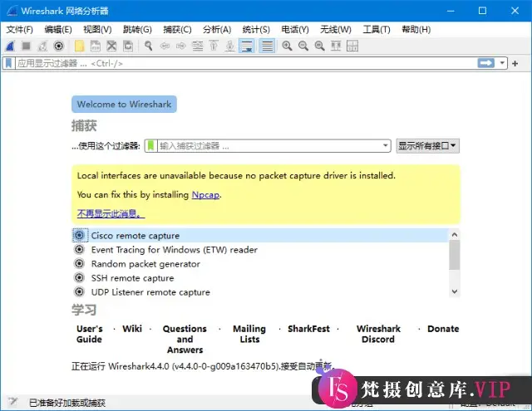Select Event Tracing for Windows (ETW) reader
The image size is (532, 411).
(260, 250)
